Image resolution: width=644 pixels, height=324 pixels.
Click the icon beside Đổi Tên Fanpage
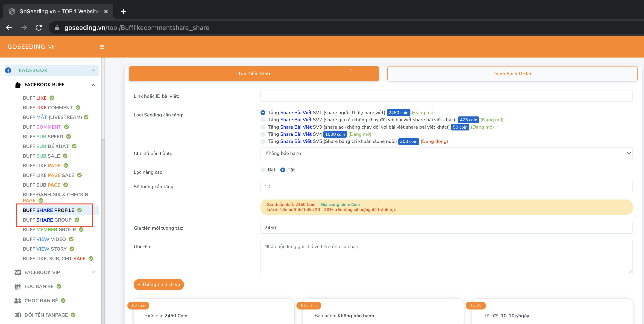pos(18,315)
